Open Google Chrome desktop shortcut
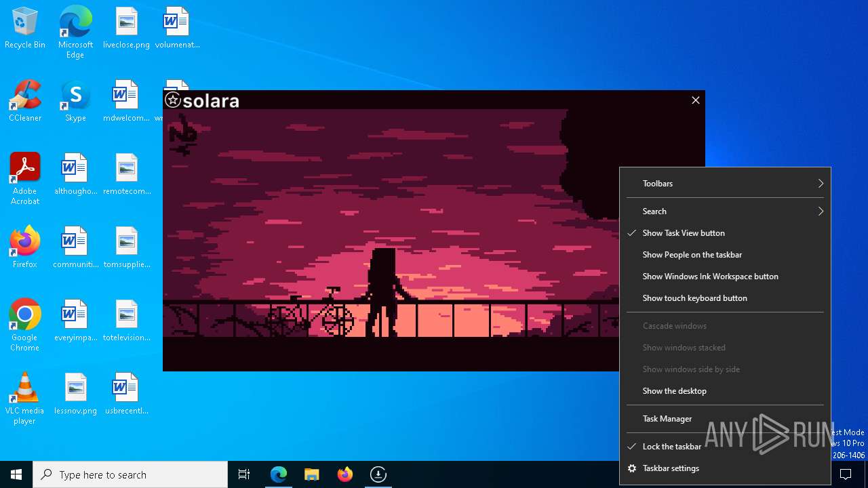 pyautogui.click(x=25, y=326)
